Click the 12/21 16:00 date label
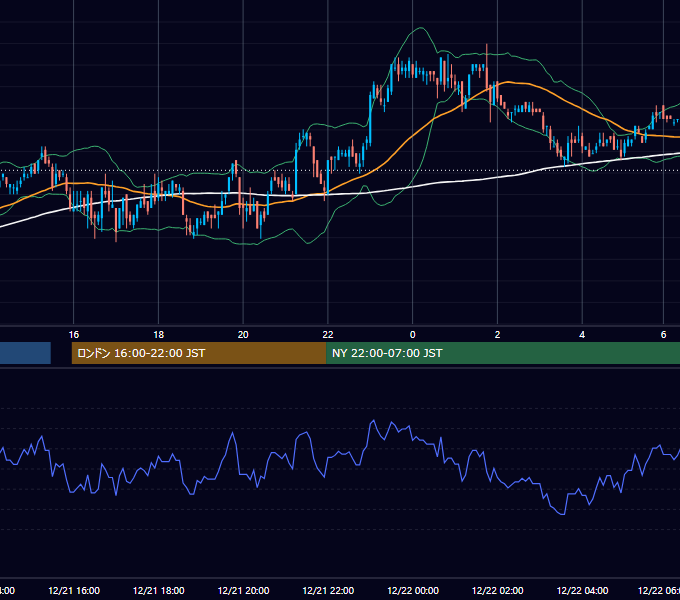 [x=74, y=590]
